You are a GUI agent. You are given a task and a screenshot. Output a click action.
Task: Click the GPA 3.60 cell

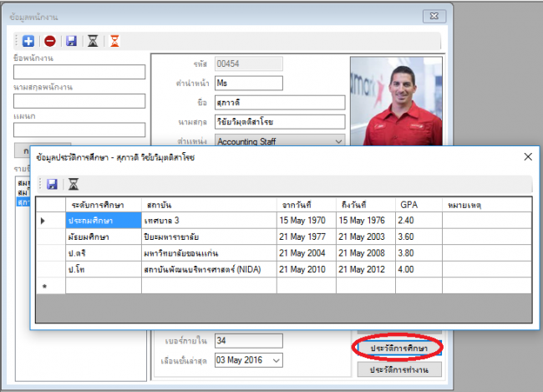tap(419, 237)
